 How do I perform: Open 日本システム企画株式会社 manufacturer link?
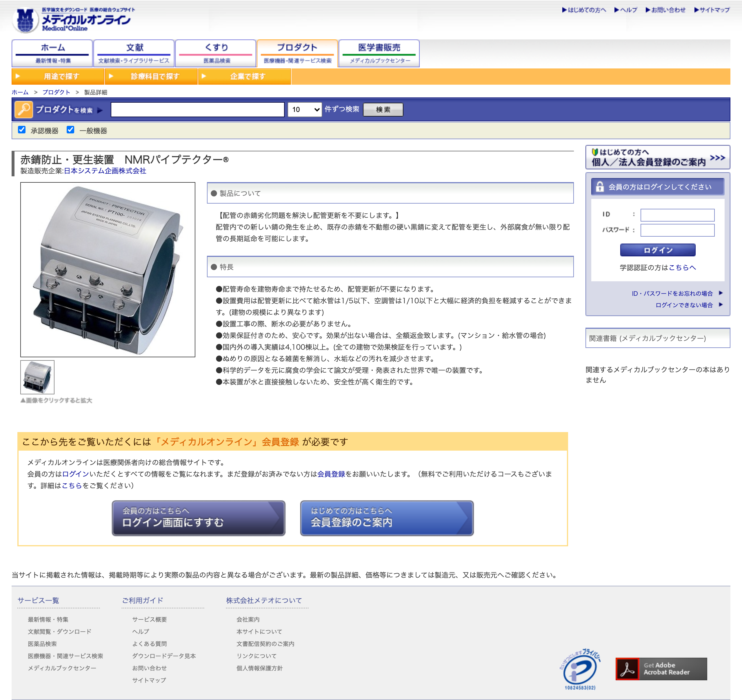(x=105, y=171)
